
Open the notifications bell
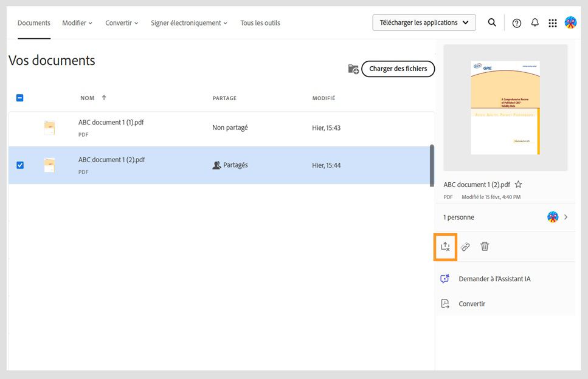click(x=535, y=23)
